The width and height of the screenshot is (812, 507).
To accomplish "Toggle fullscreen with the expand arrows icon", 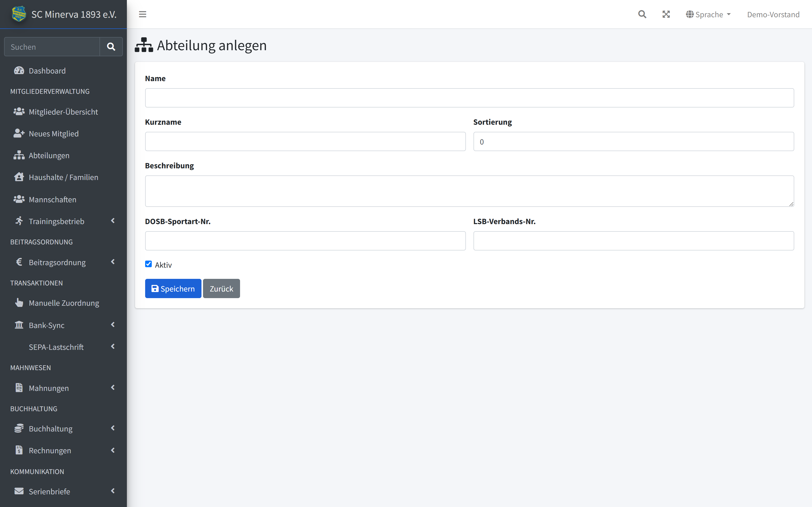I will 666,14.
